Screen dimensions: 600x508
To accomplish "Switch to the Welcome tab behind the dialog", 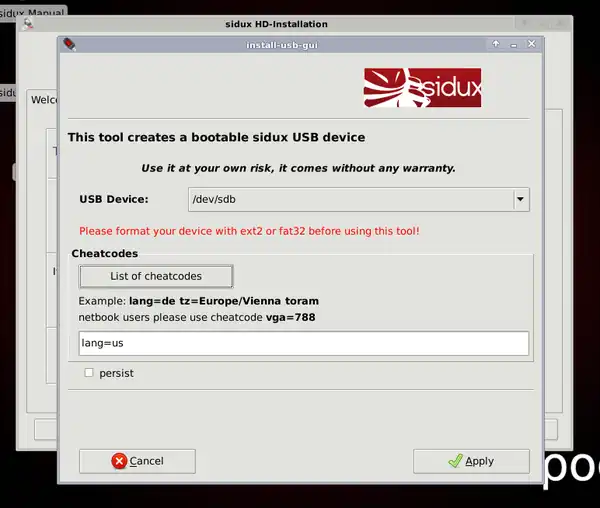I will point(43,100).
